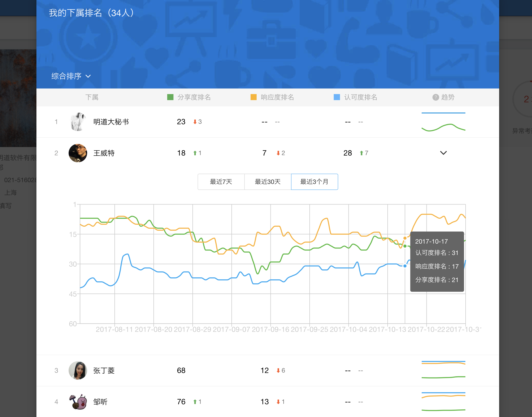Click the 分享度排名 column header
The height and width of the screenshot is (417, 532).
(194, 97)
